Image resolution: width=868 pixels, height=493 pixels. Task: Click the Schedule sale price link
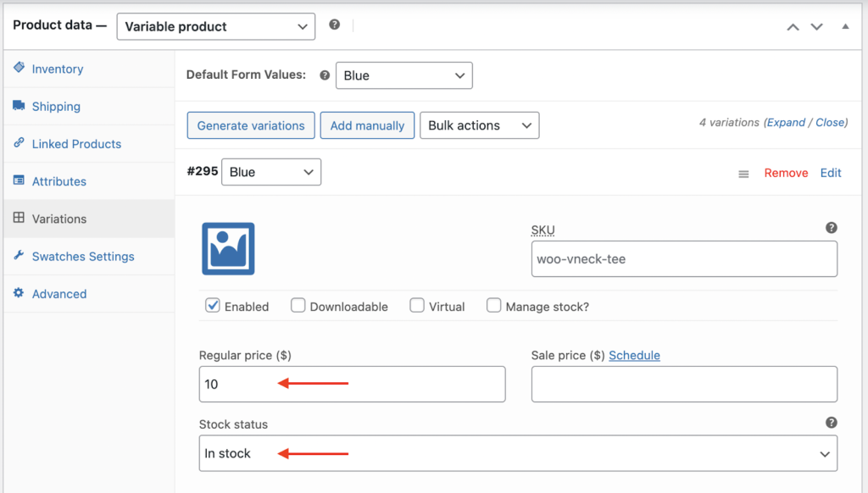(634, 356)
